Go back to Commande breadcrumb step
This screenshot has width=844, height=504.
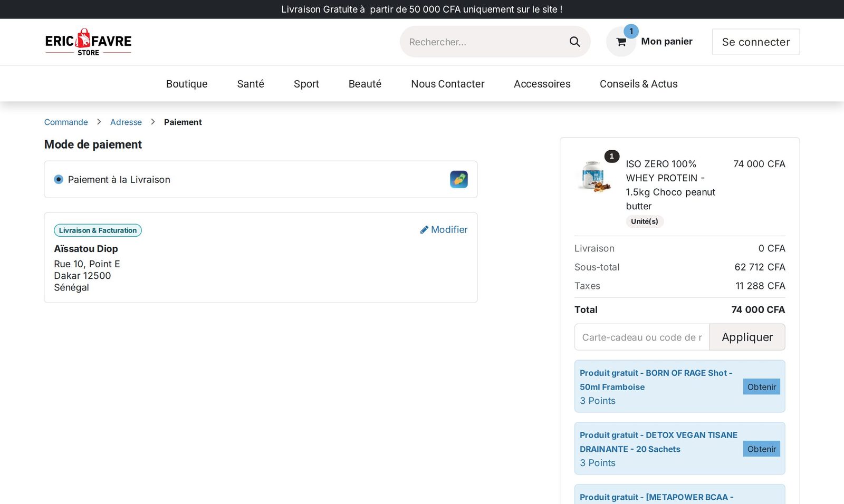click(66, 122)
